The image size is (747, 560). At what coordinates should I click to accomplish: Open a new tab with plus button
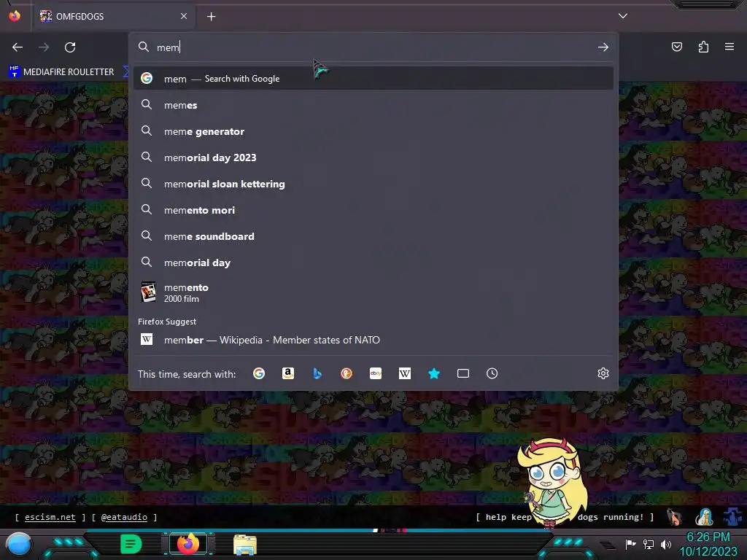pos(211,17)
